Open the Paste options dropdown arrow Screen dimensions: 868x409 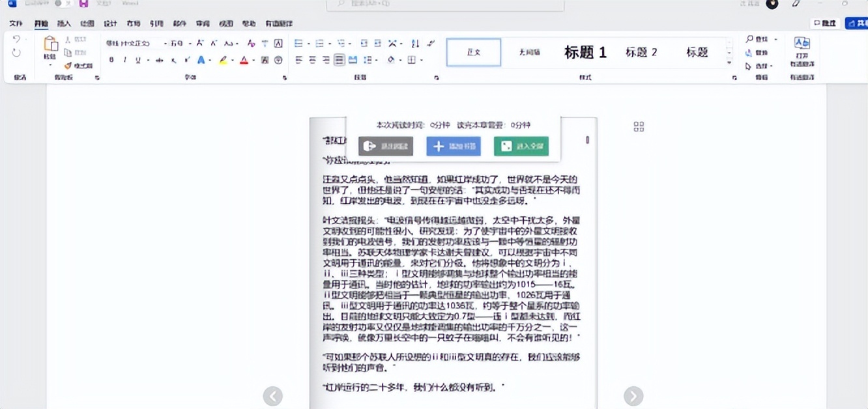(50, 64)
